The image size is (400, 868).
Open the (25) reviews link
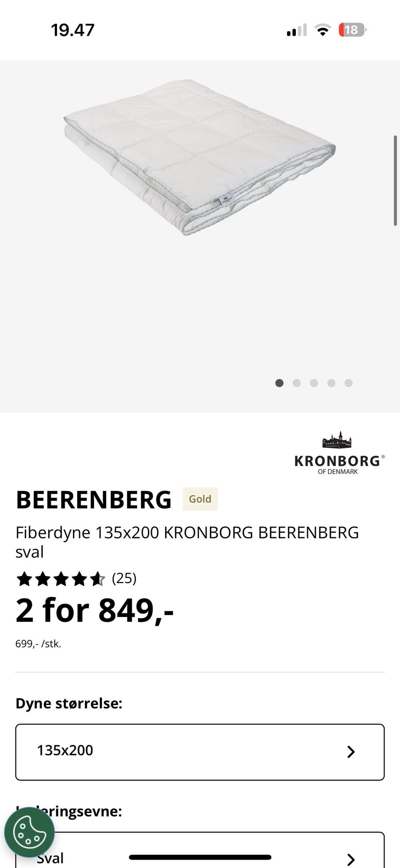pyautogui.click(x=124, y=579)
